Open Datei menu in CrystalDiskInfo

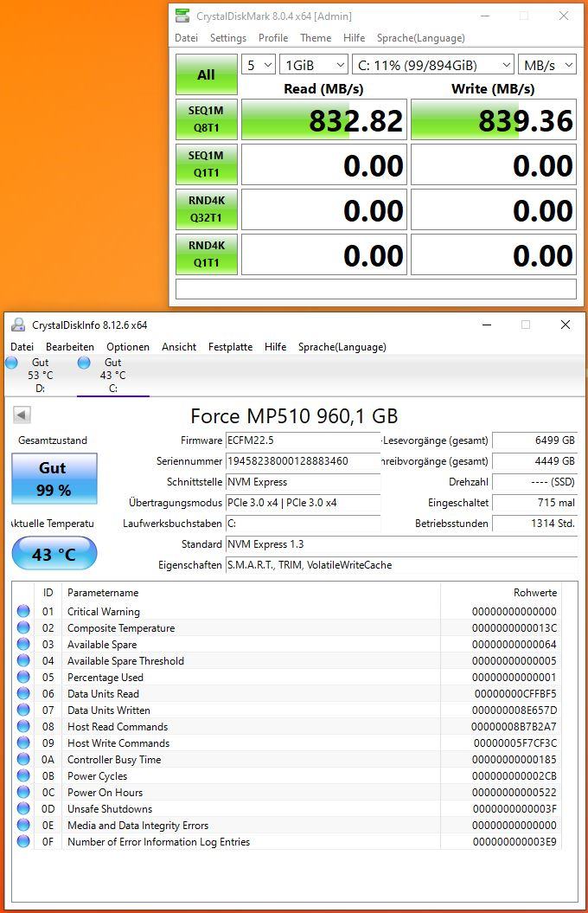point(22,347)
